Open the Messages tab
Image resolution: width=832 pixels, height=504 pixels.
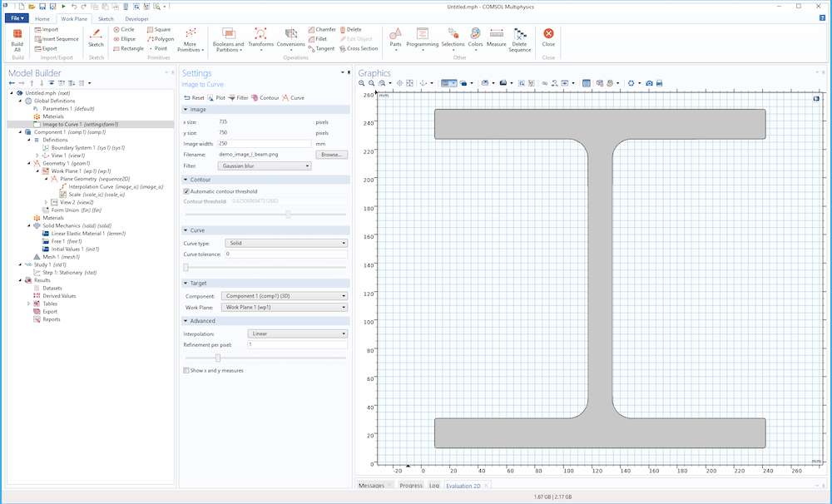371,486
